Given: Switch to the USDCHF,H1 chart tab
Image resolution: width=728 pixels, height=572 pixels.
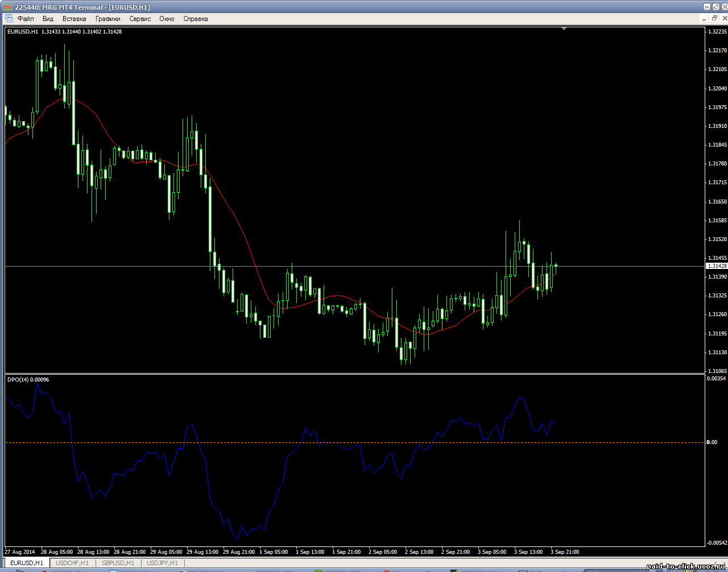Looking at the screenshot, I should pos(72,563).
